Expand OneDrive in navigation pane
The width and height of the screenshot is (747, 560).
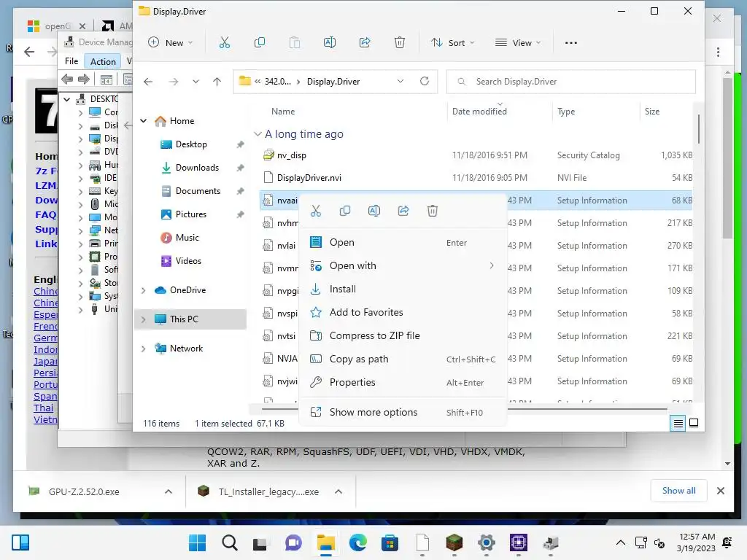(x=144, y=290)
